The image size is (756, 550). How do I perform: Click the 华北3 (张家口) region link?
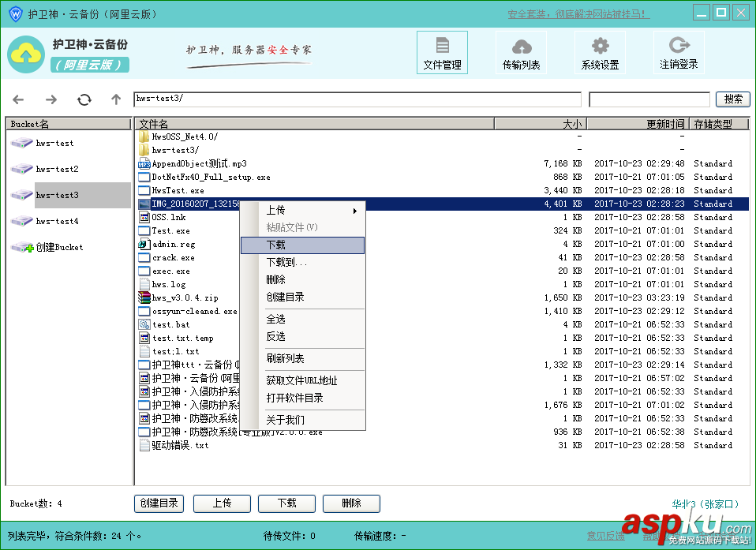point(706,503)
